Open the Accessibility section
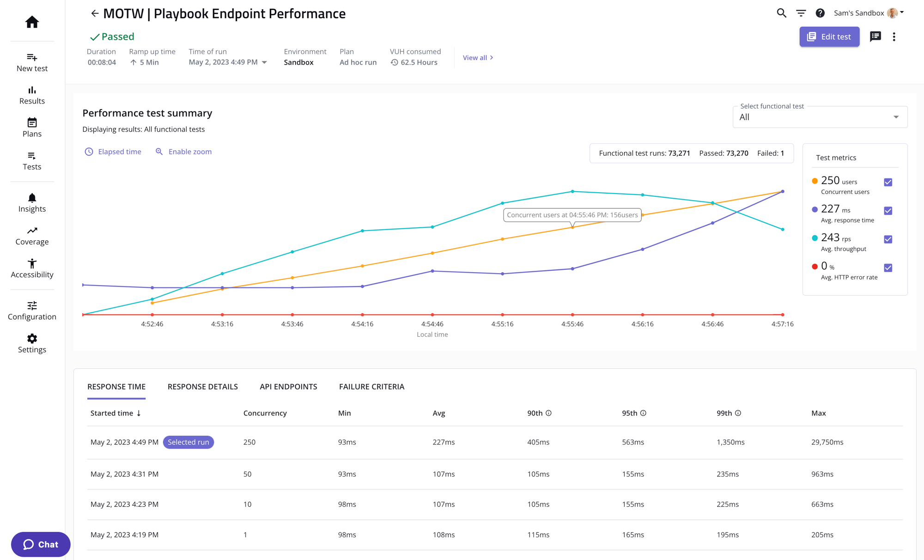 [x=32, y=268]
